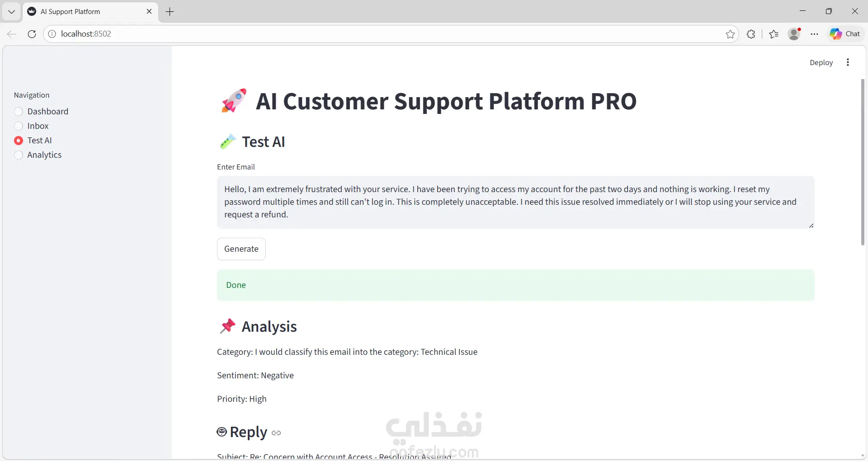Select the Dashboard radio option
868x461 pixels.
[19, 112]
